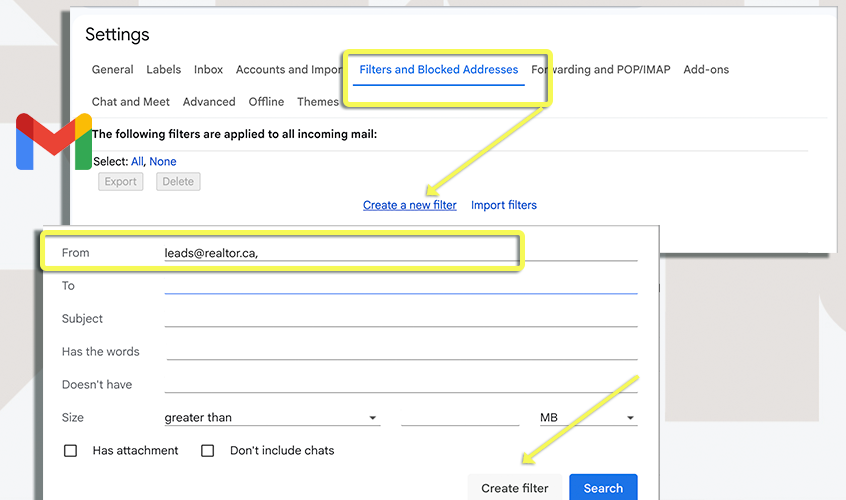Open the Add-ons tab

(706, 70)
